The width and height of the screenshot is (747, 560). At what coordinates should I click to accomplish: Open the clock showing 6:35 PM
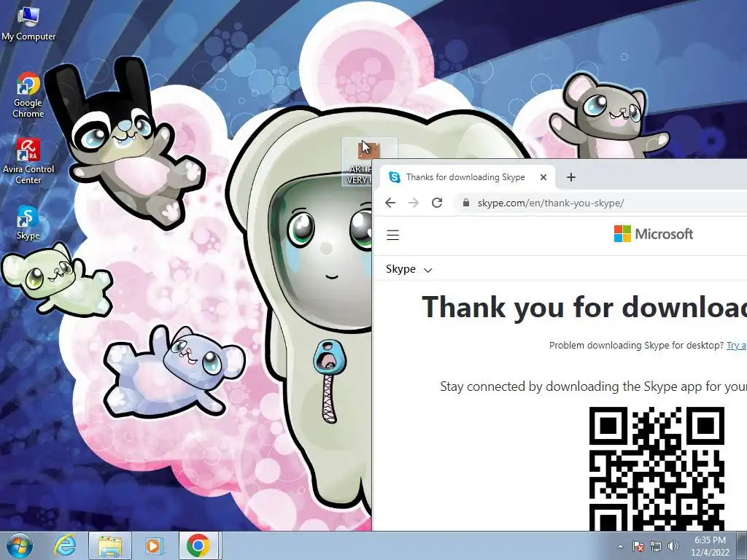710,546
